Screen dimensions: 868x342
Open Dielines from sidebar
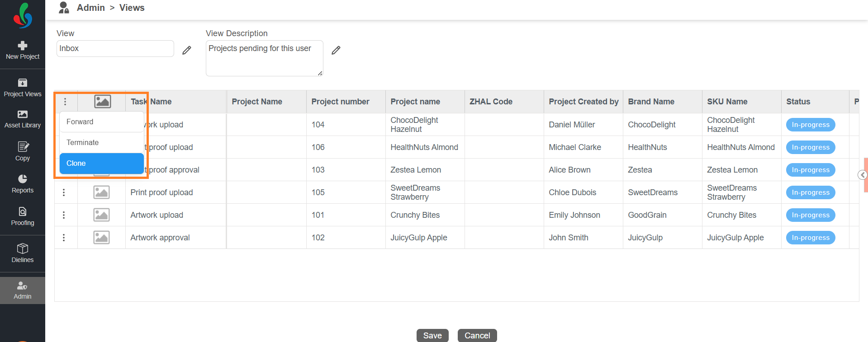tap(23, 253)
